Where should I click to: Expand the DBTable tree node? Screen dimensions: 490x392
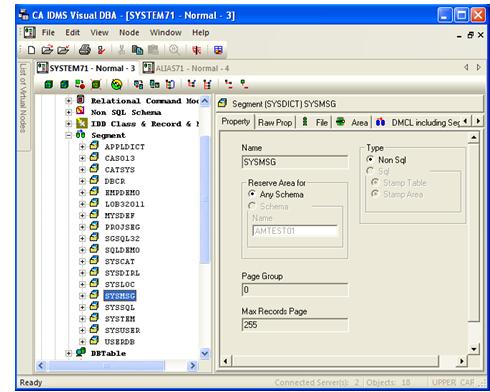(x=68, y=353)
